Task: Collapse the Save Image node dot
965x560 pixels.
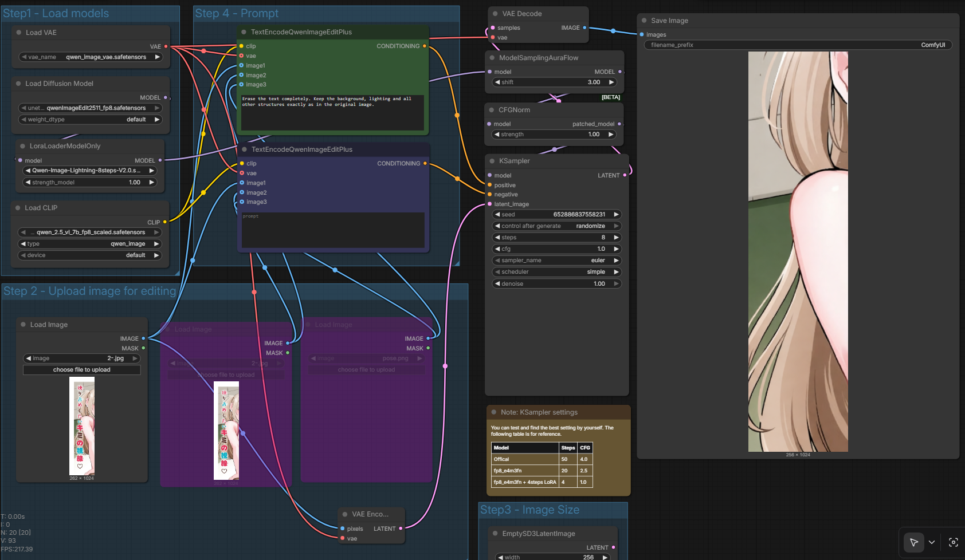Action: [x=644, y=21]
